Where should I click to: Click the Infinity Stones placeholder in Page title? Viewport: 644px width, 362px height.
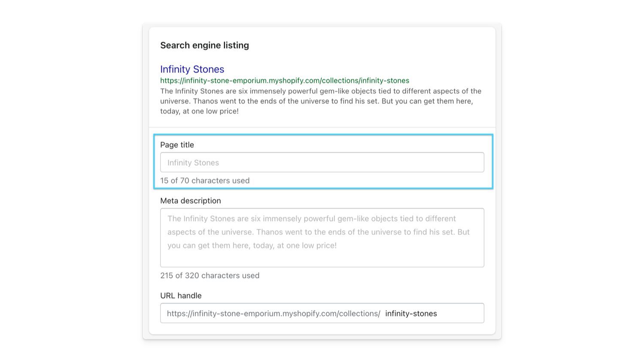pyautogui.click(x=193, y=163)
